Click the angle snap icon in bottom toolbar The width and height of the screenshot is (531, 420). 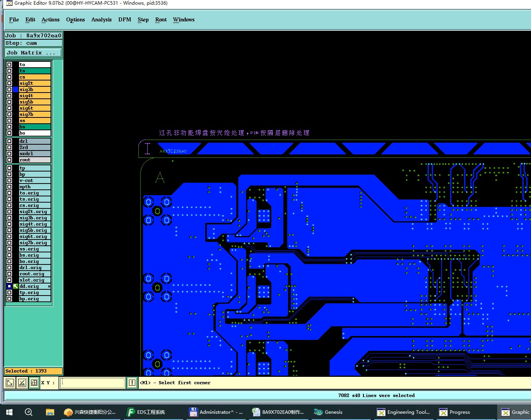click(22, 383)
